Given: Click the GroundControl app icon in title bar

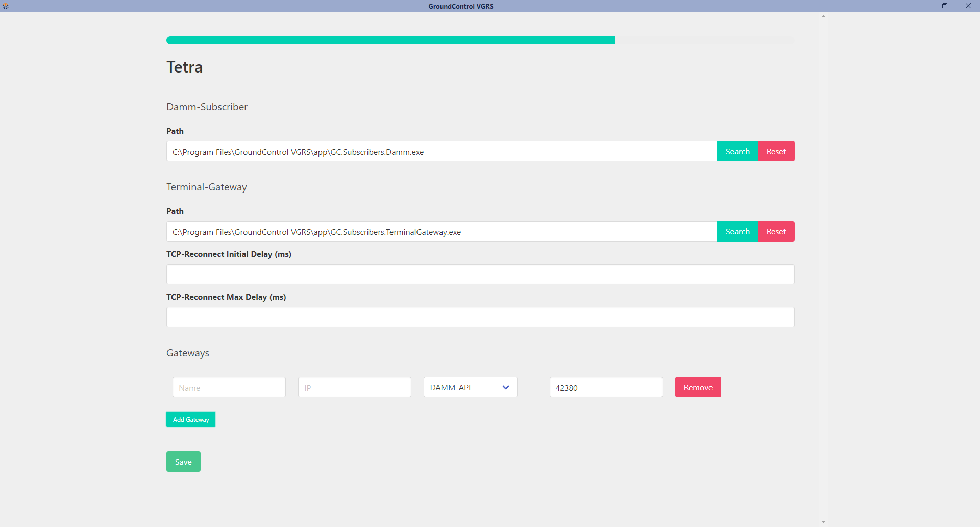Looking at the screenshot, I should click(6, 6).
